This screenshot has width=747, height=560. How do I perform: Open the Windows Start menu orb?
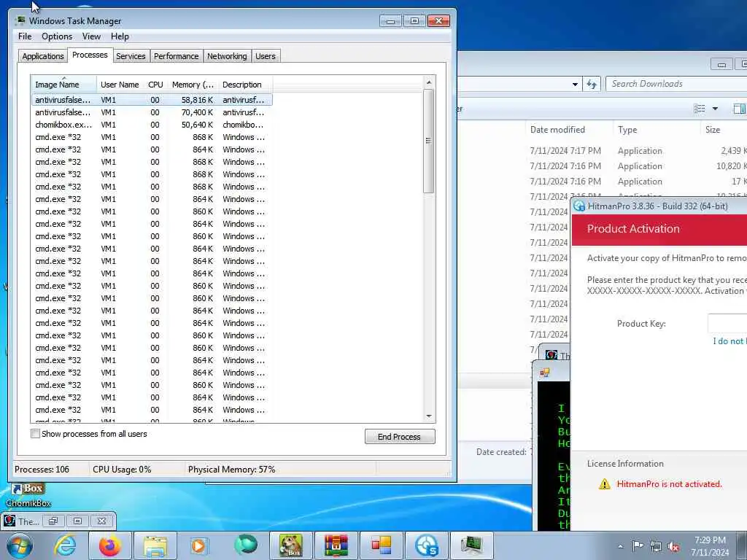20,545
